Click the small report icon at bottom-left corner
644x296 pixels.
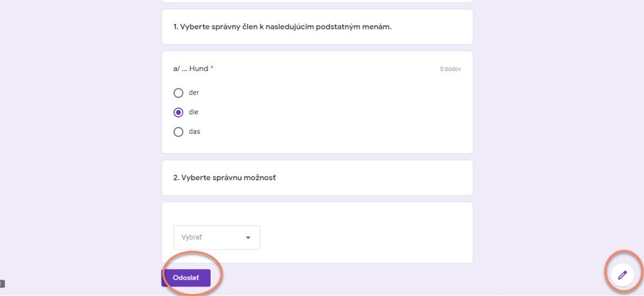(x=3, y=283)
